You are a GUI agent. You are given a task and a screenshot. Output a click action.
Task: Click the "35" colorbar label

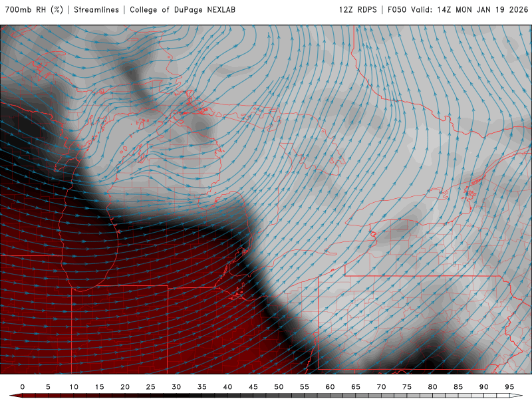(x=202, y=387)
